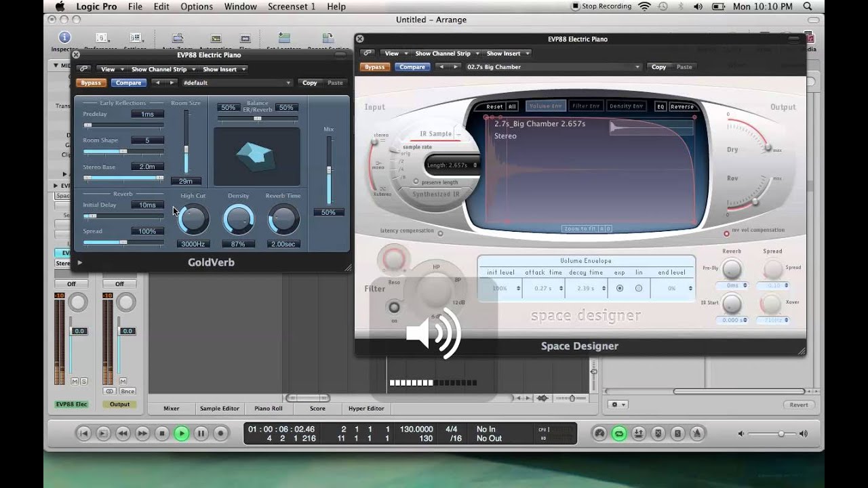This screenshot has height=488, width=868.
Task: Select the exp envelope radio button
Action: coord(620,288)
